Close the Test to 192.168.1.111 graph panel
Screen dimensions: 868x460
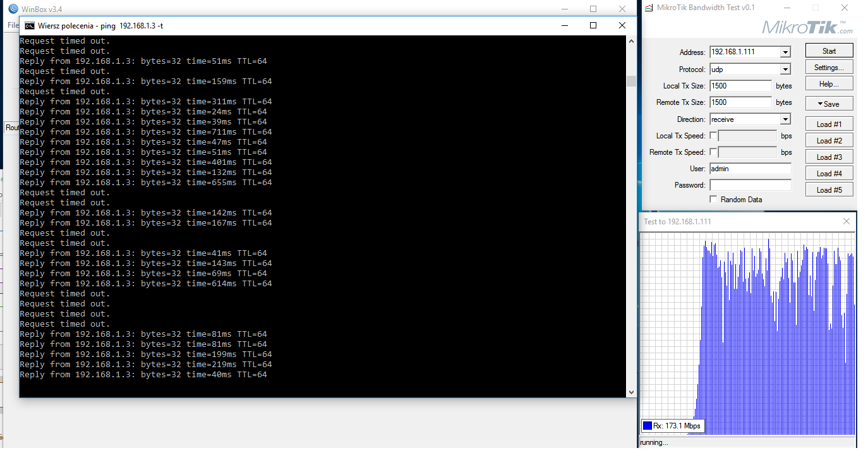click(x=847, y=221)
